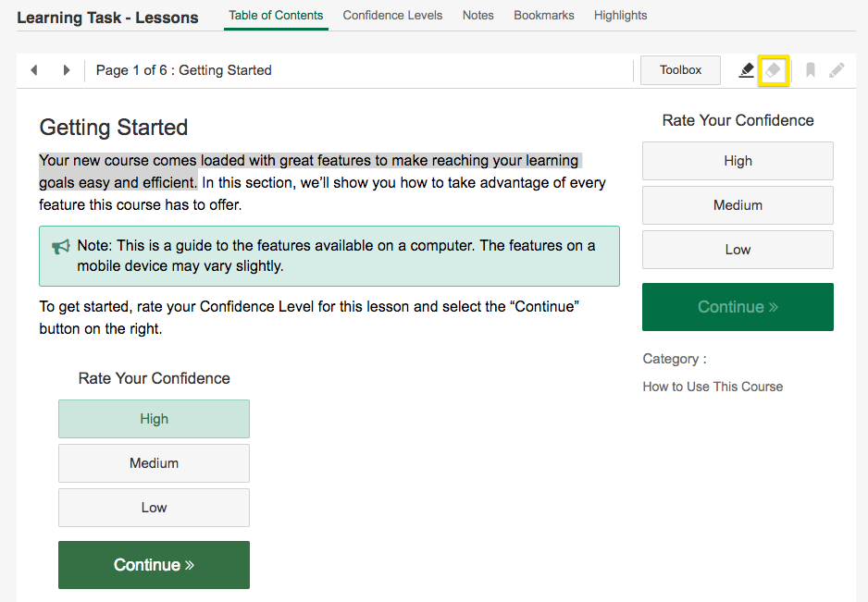Image resolution: width=868 pixels, height=602 pixels.
Task: Select Medium confidence in the left panel
Action: pyautogui.click(x=154, y=462)
